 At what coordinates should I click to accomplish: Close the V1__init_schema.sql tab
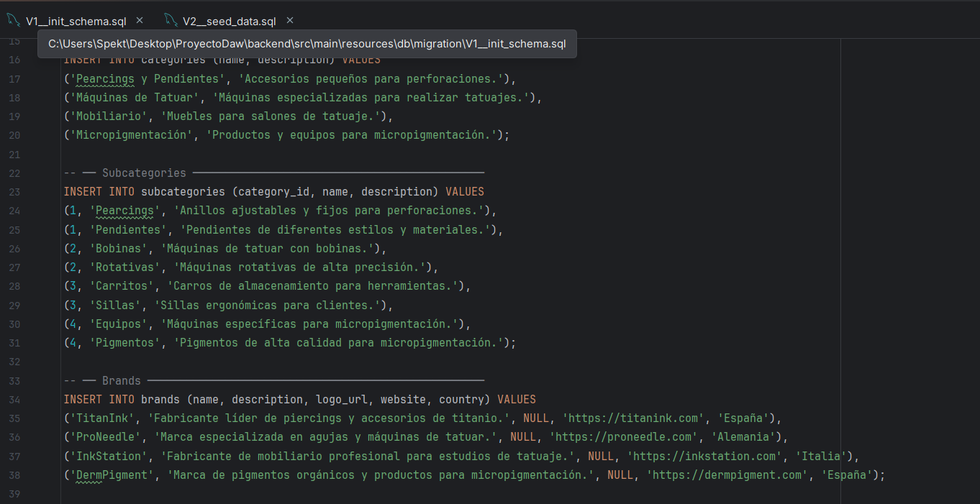140,21
